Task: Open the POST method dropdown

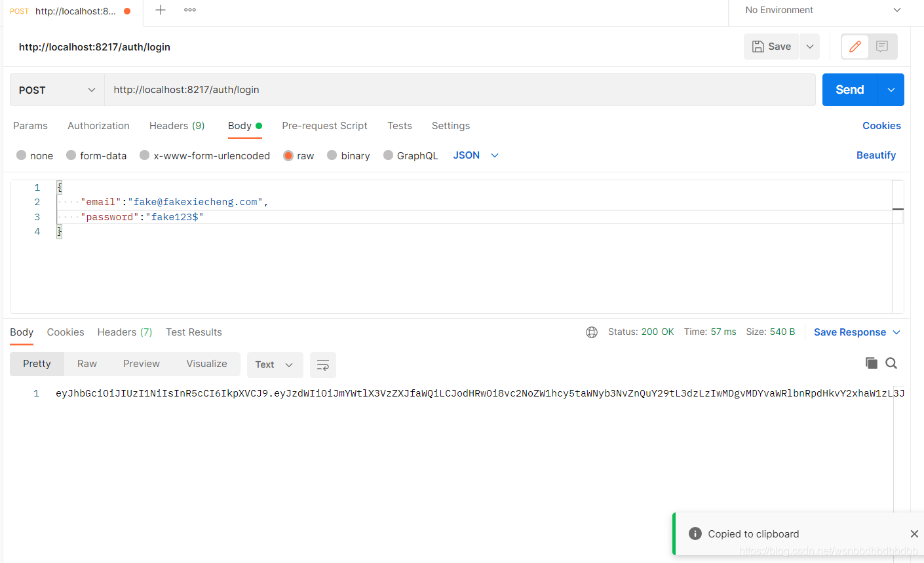Action: (x=57, y=90)
